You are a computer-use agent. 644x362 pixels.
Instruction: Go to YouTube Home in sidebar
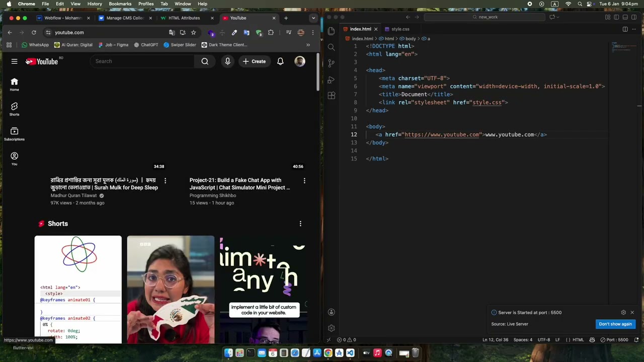coord(14,84)
